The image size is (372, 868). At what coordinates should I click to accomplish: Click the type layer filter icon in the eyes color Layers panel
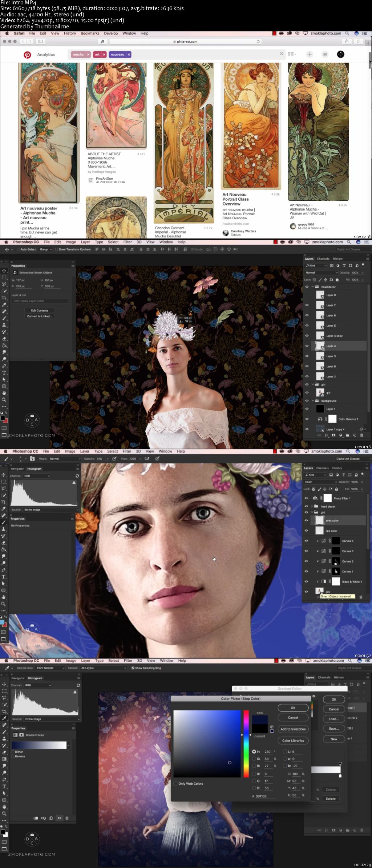coord(344,475)
